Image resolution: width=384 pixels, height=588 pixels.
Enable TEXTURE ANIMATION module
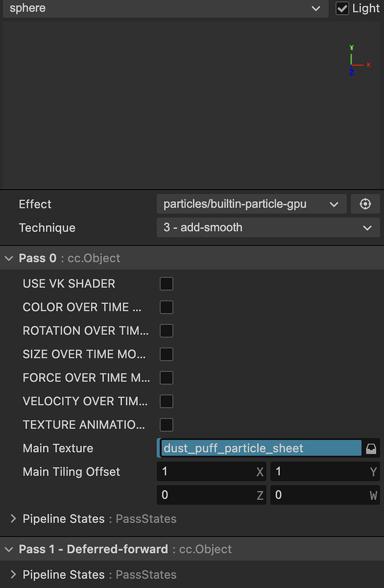[166, 424]
